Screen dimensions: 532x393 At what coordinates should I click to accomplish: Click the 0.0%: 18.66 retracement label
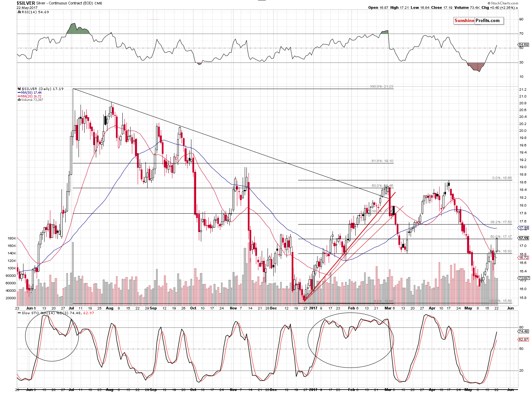click(502, 178)
